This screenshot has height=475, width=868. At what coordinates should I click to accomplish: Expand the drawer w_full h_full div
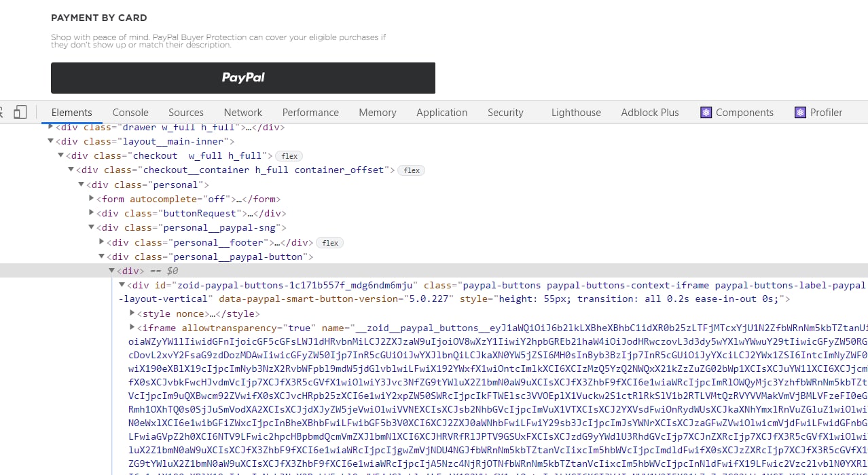point(51,127)
